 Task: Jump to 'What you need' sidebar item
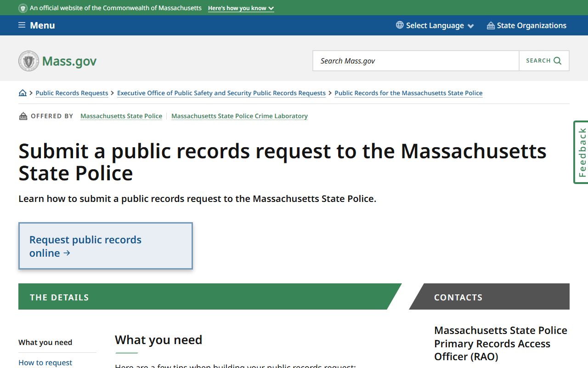tap(45, 342)
